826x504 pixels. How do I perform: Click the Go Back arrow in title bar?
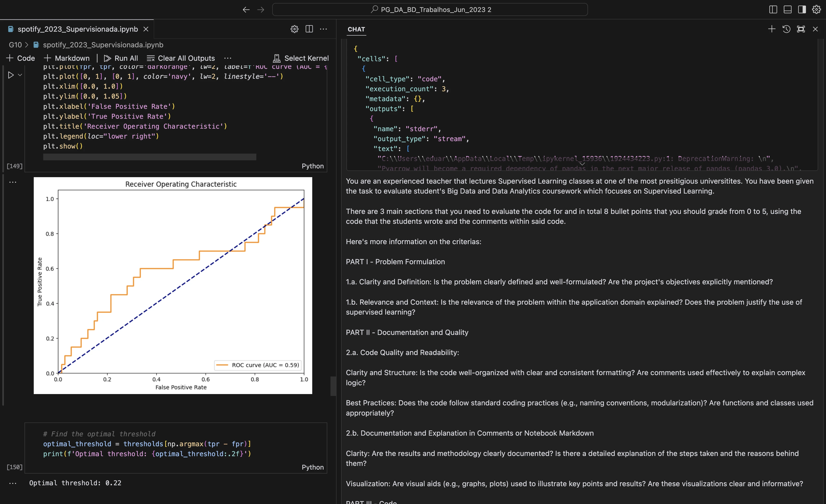pos(246,10)
